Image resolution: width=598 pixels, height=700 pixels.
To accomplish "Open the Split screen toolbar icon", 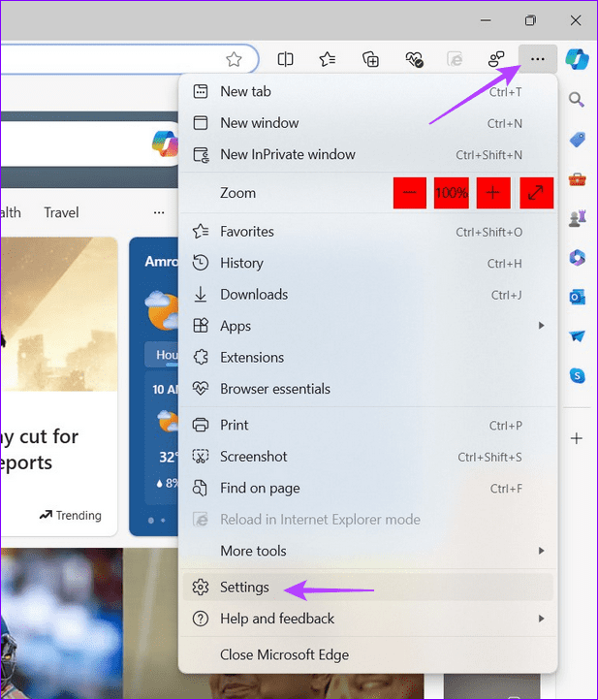I will [285, 59].
